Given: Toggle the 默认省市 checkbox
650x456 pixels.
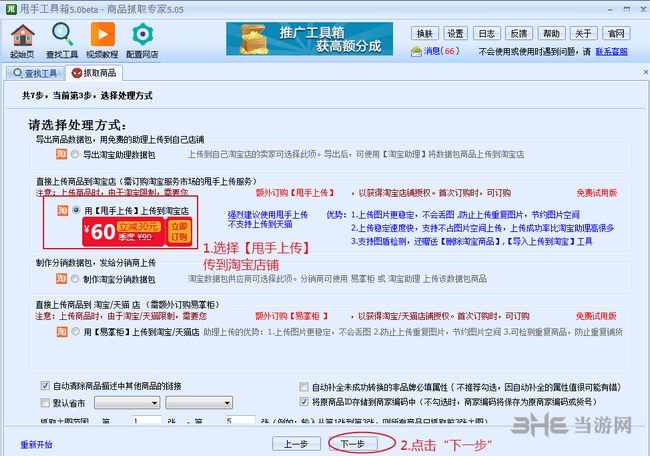Looking at the screenshot, I should point(45,403).
